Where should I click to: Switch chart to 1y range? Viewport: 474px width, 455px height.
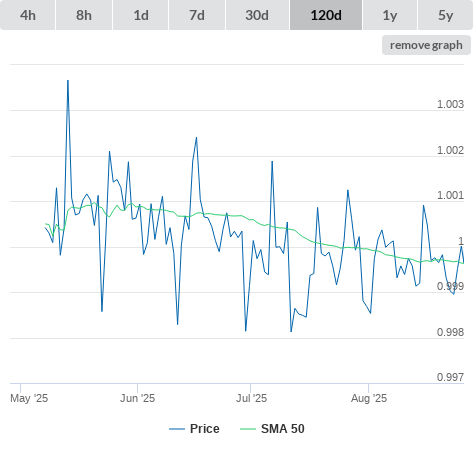(x=390, y=15)
